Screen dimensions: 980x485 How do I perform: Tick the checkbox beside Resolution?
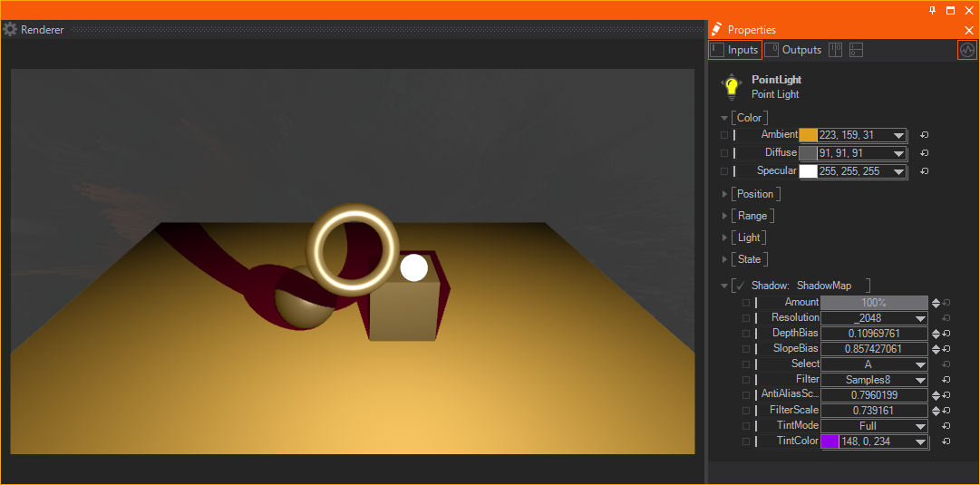click(x=746, y=318)
